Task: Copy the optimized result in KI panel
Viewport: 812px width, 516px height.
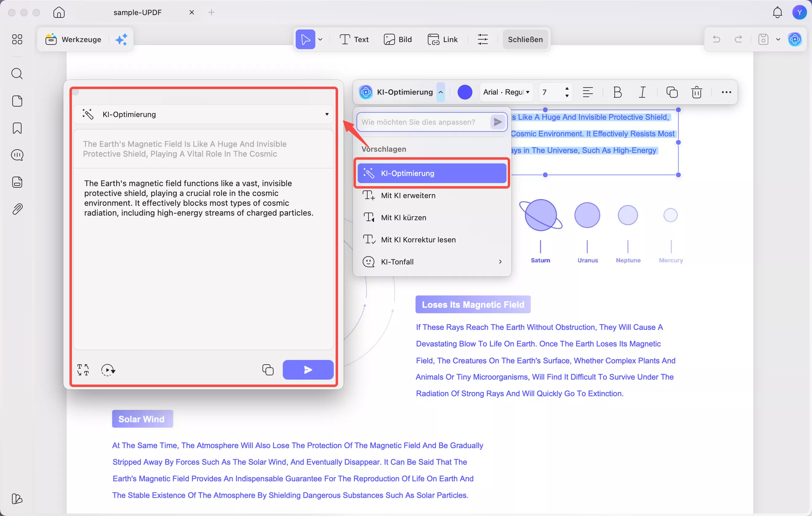Action: point(268,370)
